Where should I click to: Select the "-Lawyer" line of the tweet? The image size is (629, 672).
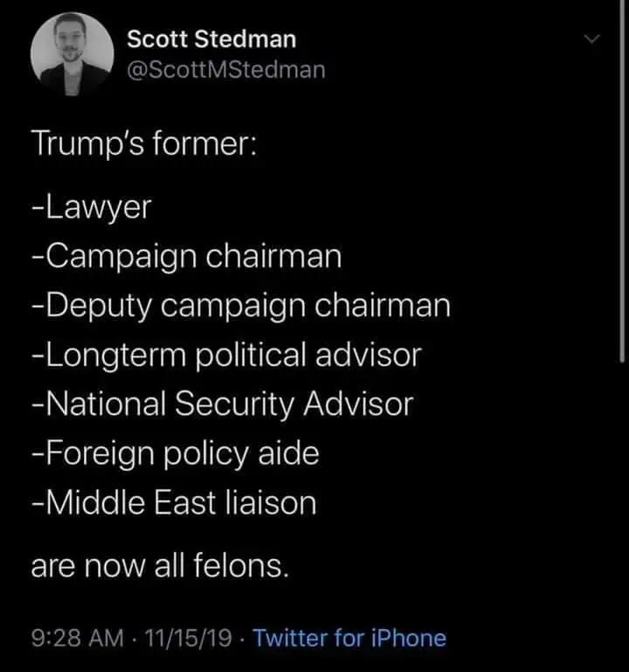(91, 208)
